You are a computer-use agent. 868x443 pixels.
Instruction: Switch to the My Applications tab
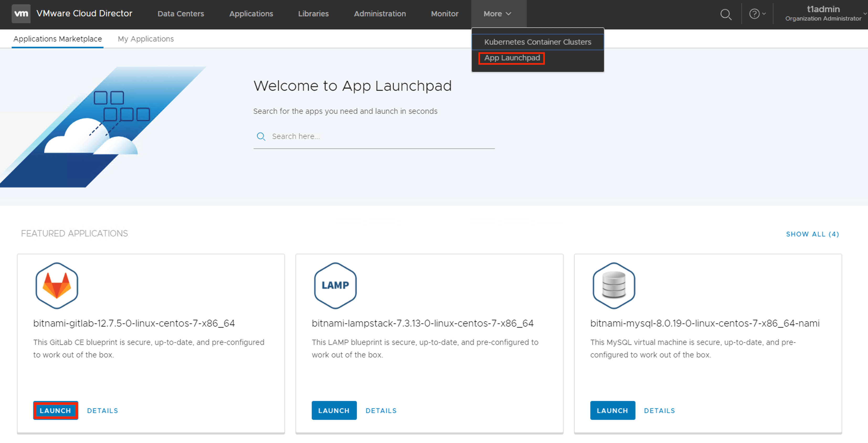(146, 39)
